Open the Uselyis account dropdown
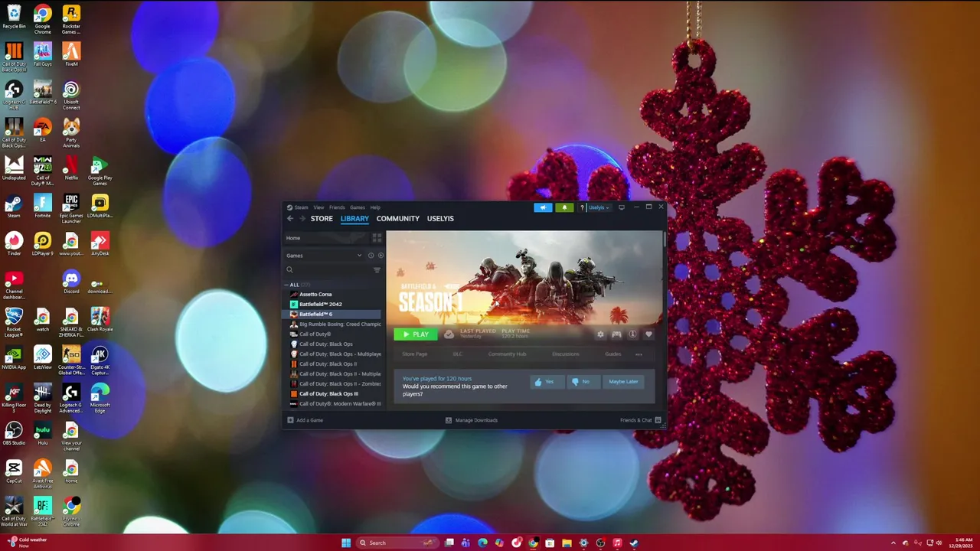 pos(599,207)
